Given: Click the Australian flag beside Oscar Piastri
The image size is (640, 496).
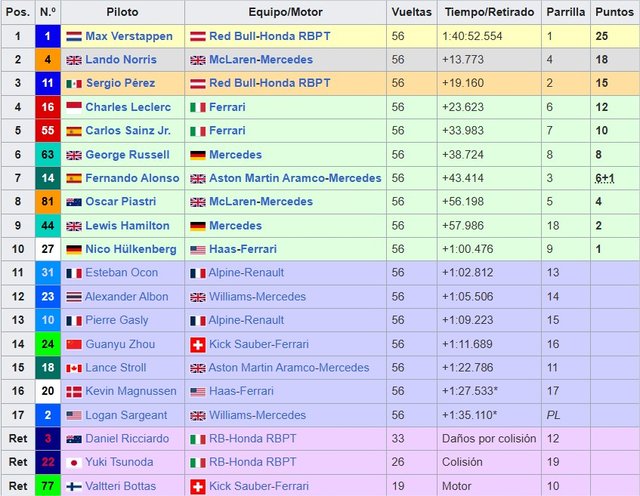Looking at the screenshot, I should click(74, 202).
